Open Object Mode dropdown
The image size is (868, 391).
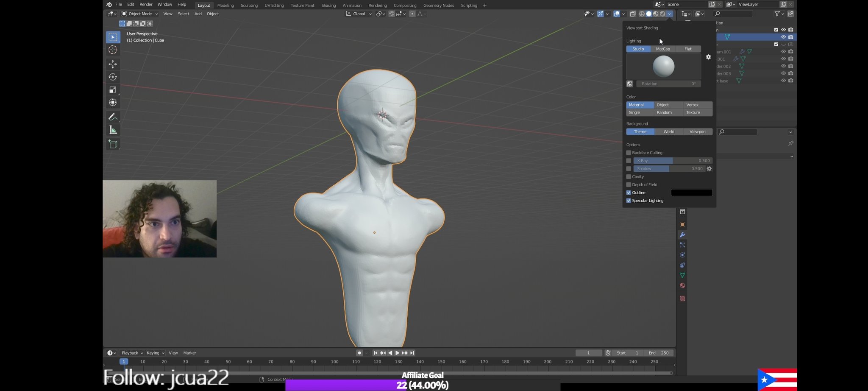click(x=140, y=14)
